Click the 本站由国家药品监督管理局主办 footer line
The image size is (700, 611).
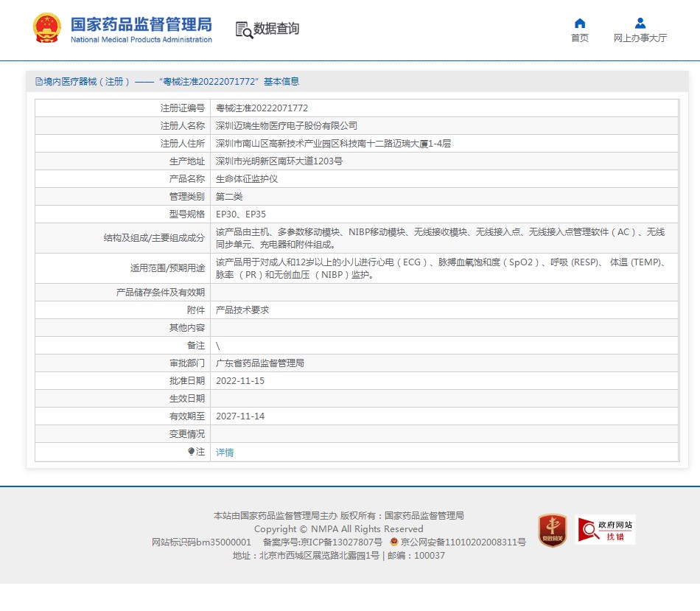pos(338,516)
